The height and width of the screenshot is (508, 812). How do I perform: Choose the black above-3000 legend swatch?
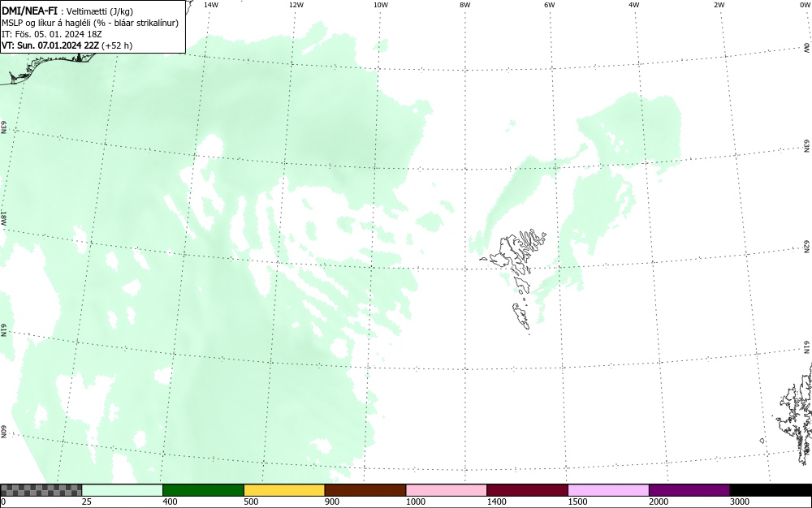771,490
